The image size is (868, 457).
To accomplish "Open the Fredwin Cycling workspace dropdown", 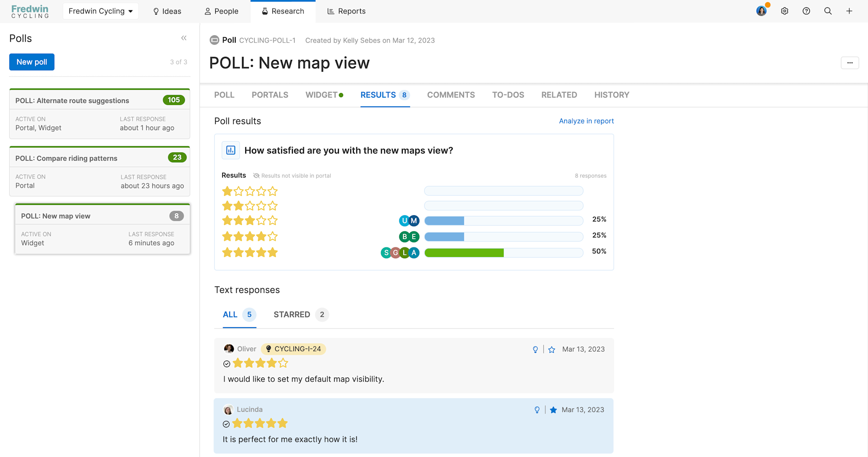I will click(100, 11).
